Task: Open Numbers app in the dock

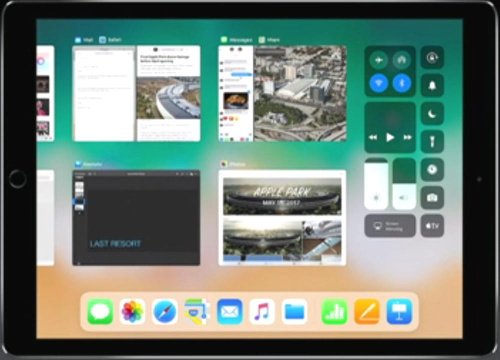Action: tap(334, 312)
